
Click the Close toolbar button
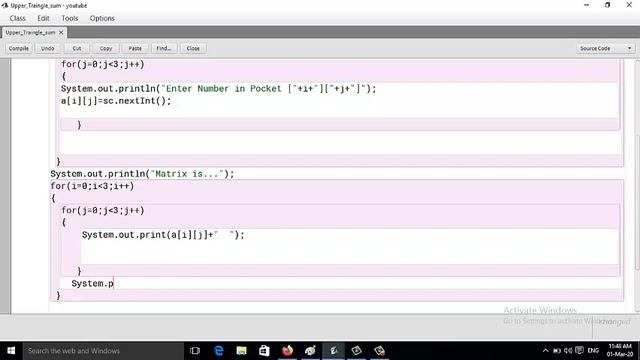click(193, 48)
